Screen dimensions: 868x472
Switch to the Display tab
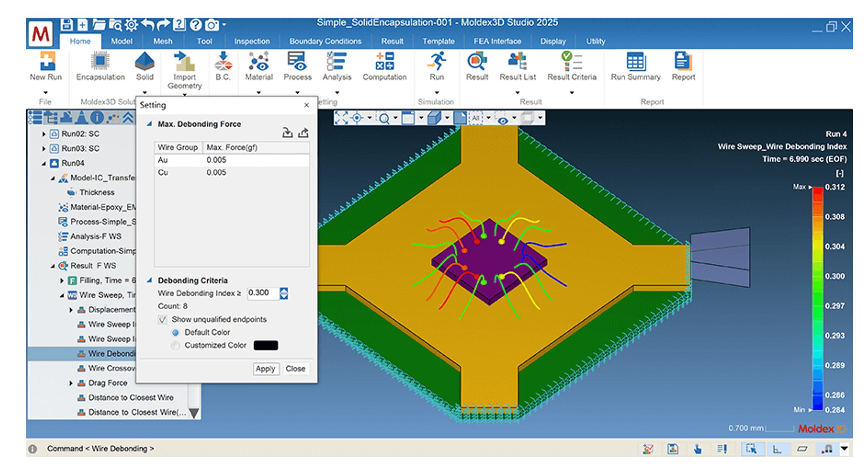click(x=553, y=41)
